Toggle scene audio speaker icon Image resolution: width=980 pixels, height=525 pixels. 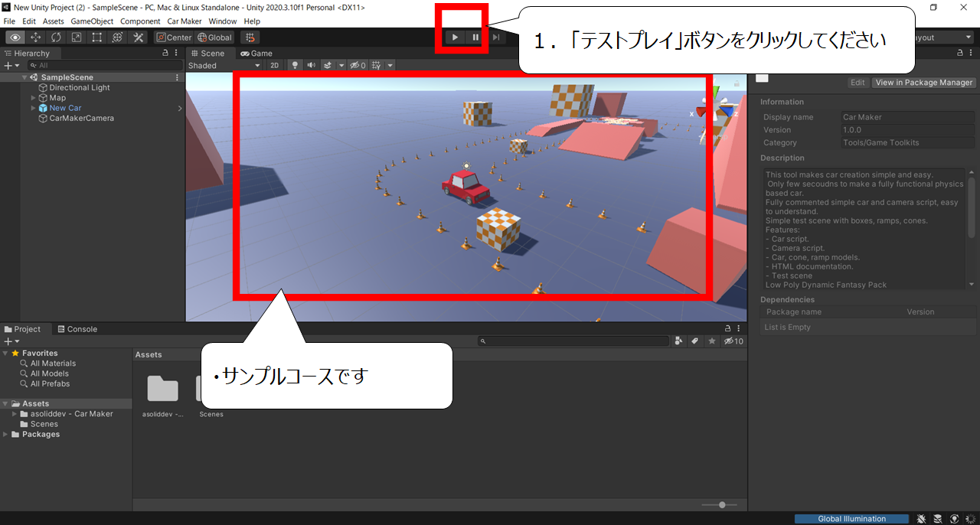click(x=312, y=65)
